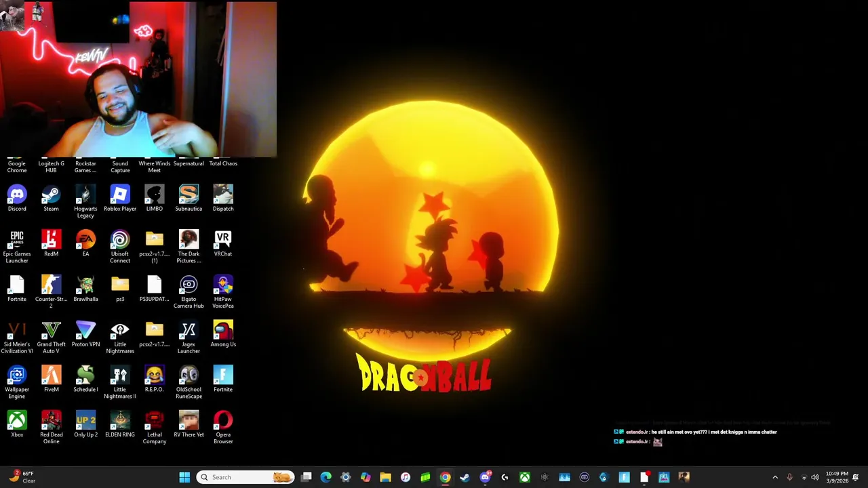
Task: Select the ELDEN RING desktop icon
Action: coord(120,424)
